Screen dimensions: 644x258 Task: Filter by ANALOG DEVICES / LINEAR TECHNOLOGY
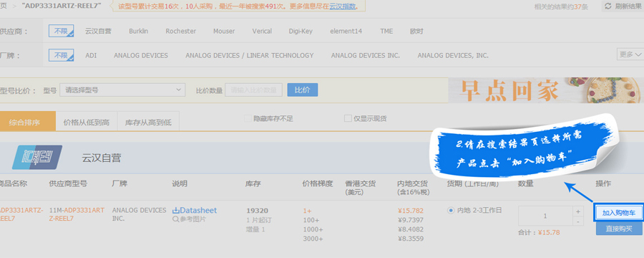[249, 55]
